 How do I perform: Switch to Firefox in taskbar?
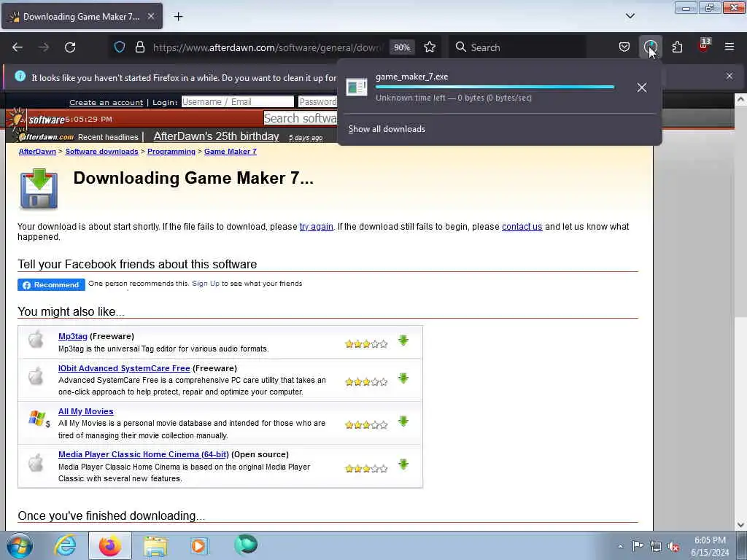click(x=110, y=545)
